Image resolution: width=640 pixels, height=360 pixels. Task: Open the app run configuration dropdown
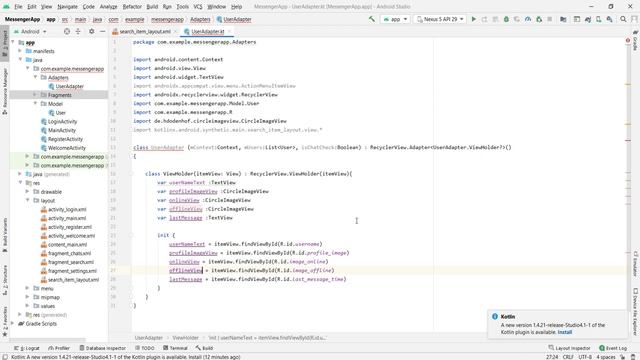[x=395, y=19]
